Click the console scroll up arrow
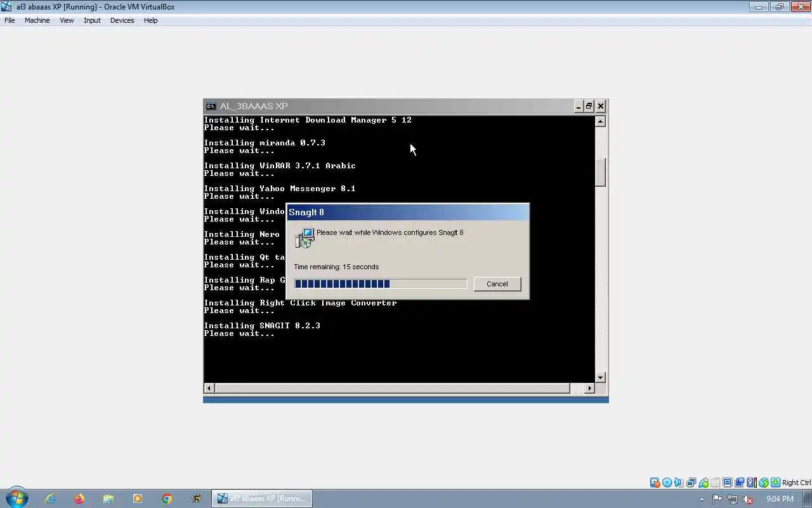The image size is (812, 508). point(600,121)
